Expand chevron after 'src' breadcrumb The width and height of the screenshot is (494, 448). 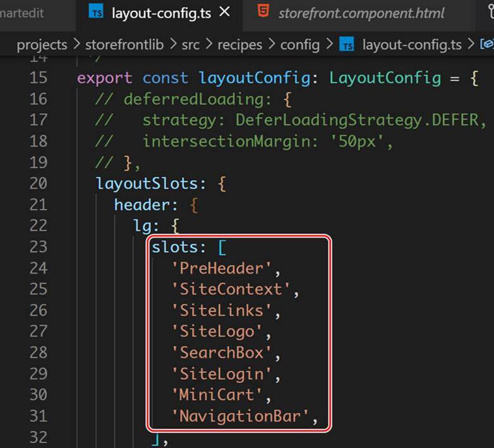pos(208,44)
